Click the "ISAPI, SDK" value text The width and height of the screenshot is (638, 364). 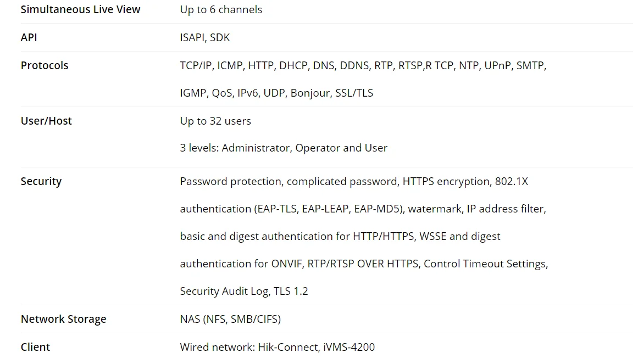coord(205,37)
